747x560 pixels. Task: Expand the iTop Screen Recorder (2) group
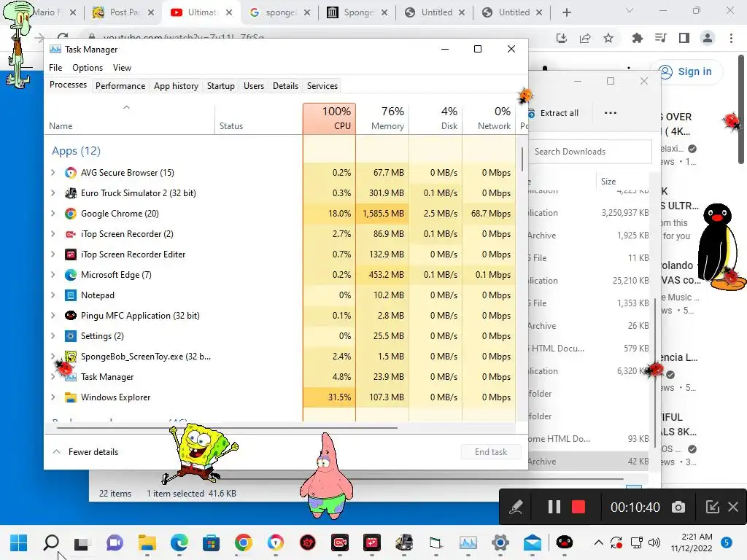(x=53, y=234)
